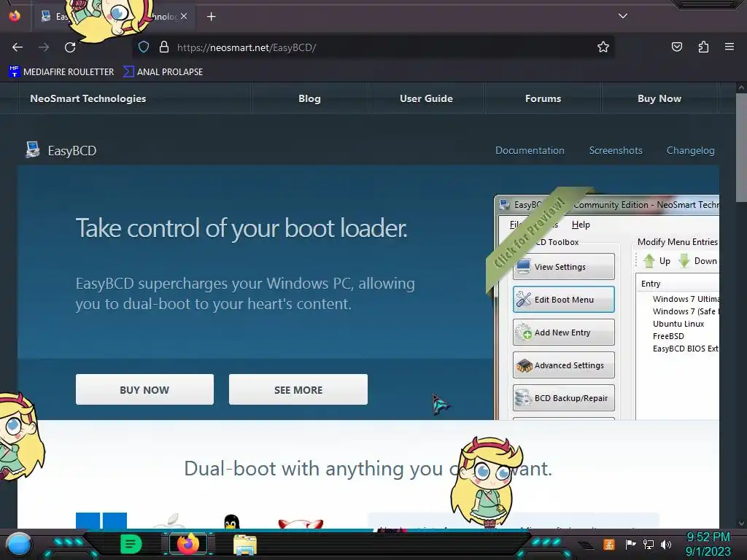Click the Firefox taskbar icon
This screenshot has height=560, width=747.
[x=187, y=544]
